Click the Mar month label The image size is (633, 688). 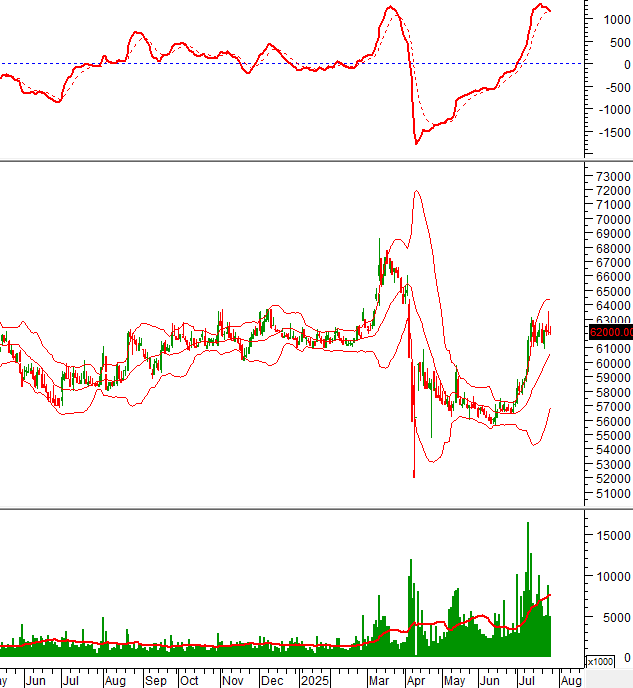point(379,681)
